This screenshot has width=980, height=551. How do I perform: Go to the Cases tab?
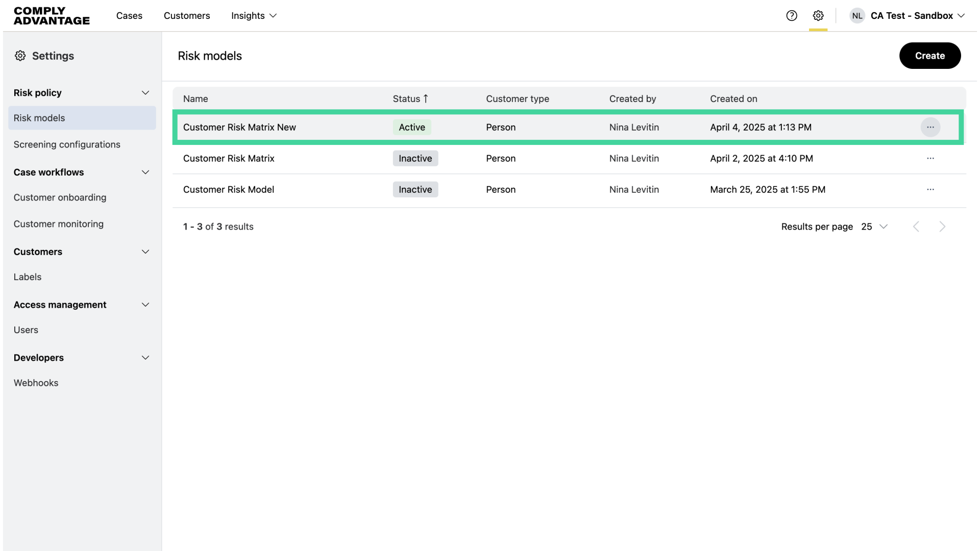pos(129,16)
